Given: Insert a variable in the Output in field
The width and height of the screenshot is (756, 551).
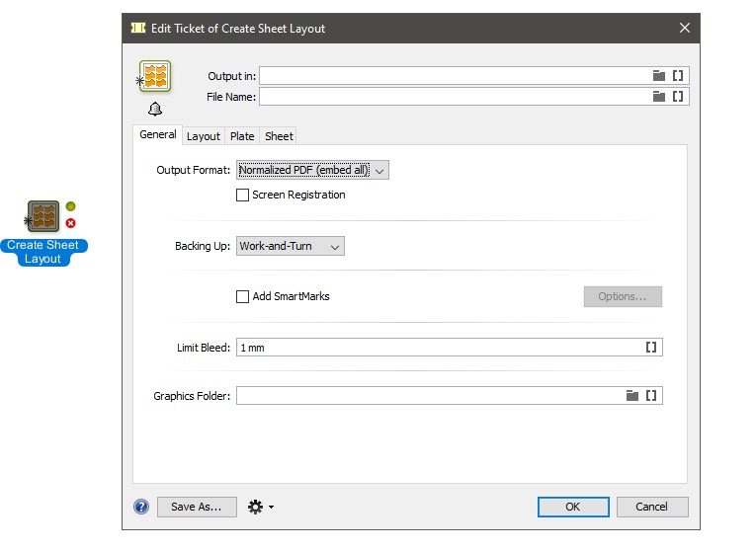Looking at the screenshot, I should (x=679, y=75).
